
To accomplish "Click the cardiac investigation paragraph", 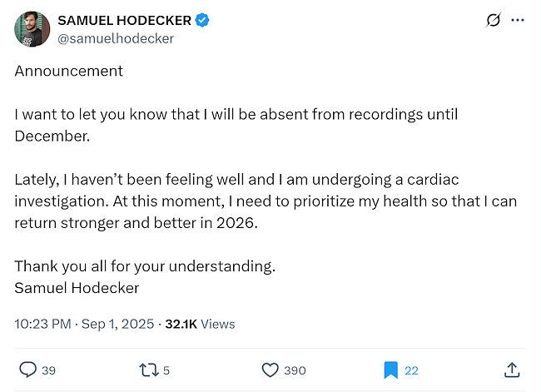I will coord(250,201).
